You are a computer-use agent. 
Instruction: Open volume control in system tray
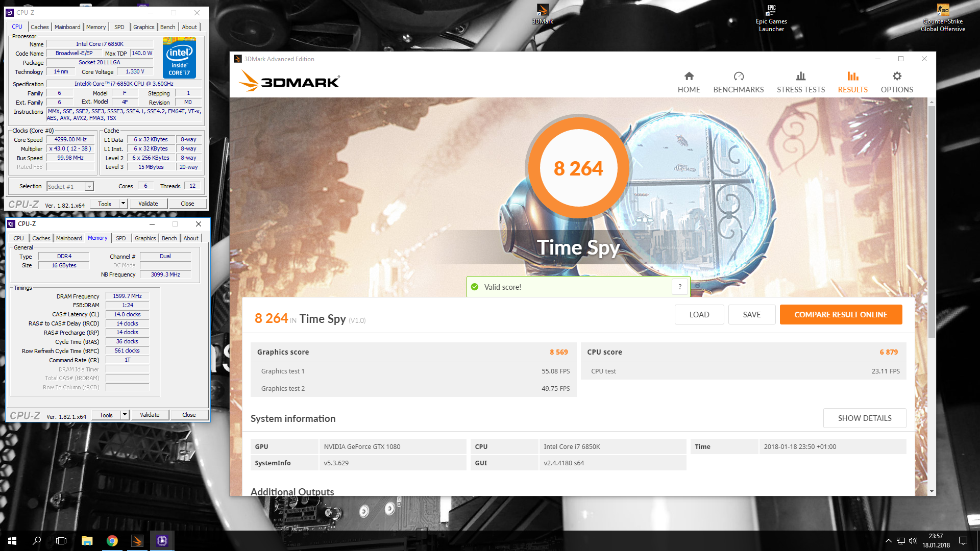(913, 541)
